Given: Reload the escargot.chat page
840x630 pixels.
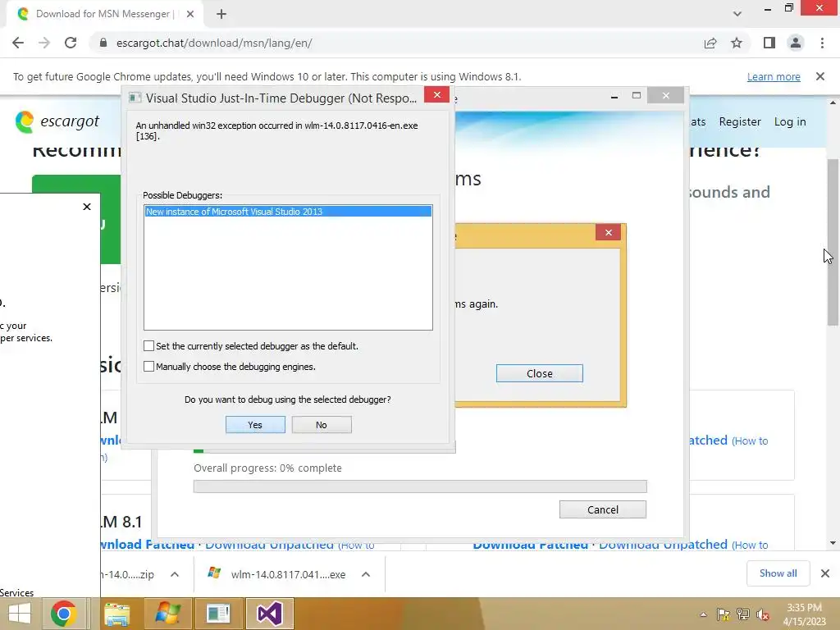Looking at the screenshot, I should 71,43.
